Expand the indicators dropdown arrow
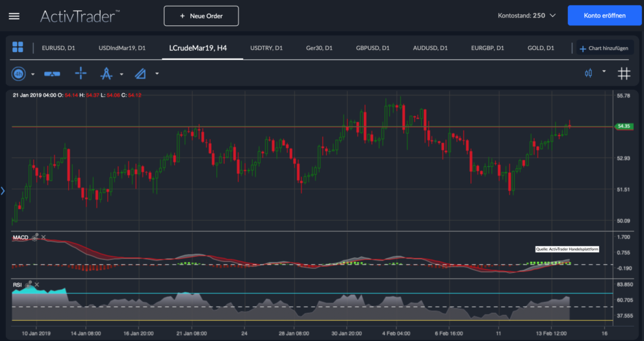The height and width of the screenshot is (341, 644). (x=157, y=74)
